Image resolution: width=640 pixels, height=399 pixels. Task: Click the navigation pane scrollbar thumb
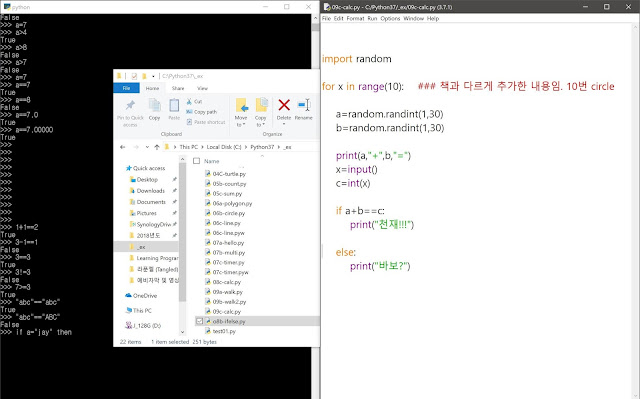(x=182, y=233)
